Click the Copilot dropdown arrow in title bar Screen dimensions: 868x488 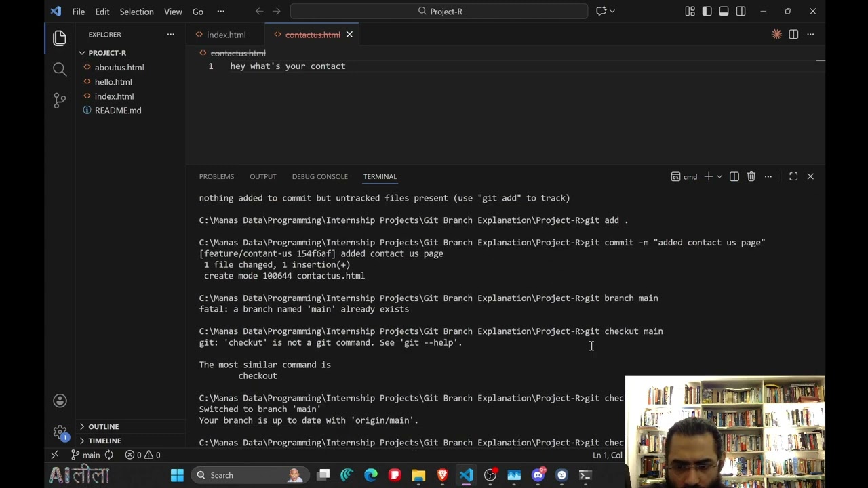pos(612,11)
